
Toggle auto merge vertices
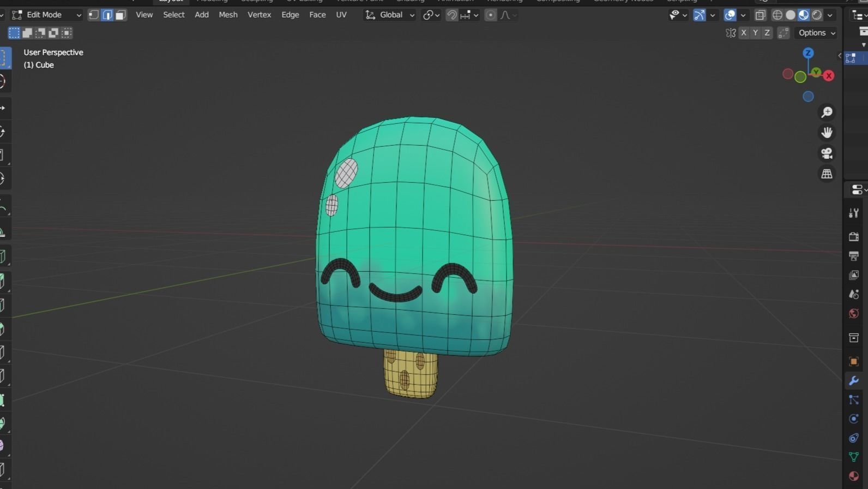coord(783,33)
